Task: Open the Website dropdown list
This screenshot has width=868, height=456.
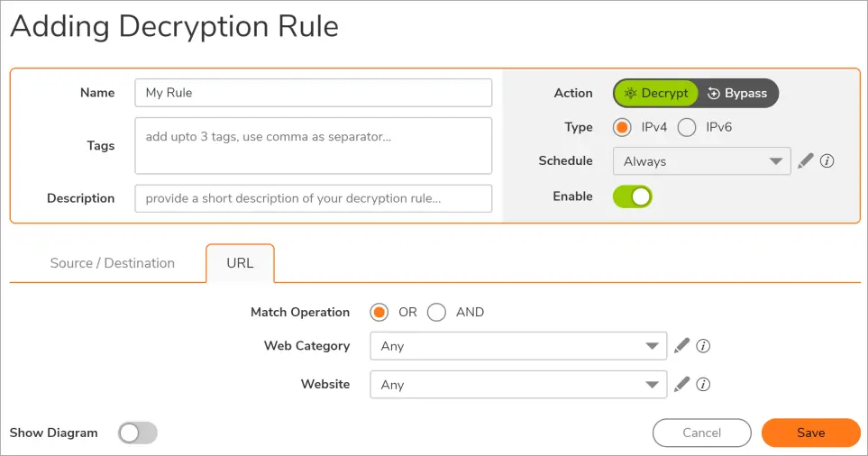Action: pyautogui.click(x=518, y=385)
